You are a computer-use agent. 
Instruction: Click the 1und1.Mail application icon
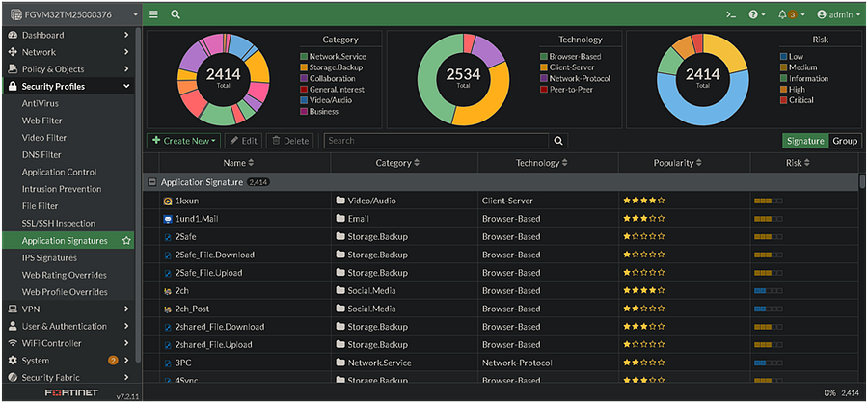point(168,219)
